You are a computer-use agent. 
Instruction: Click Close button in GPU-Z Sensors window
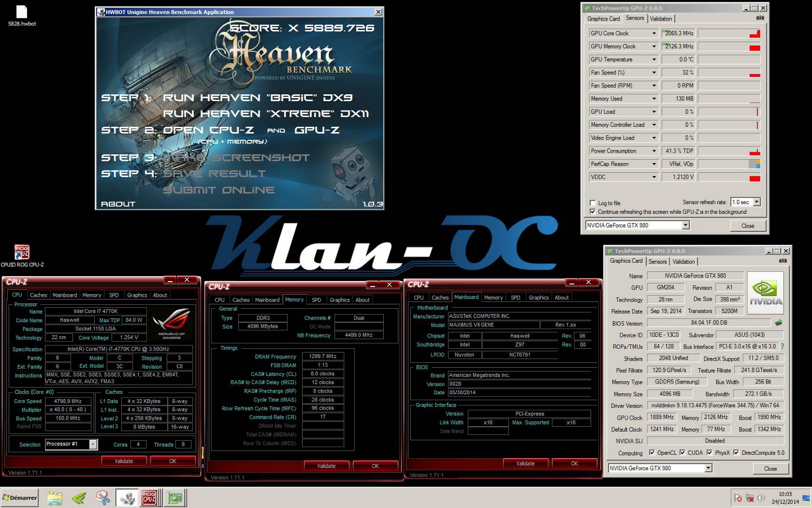pos(748,226)
